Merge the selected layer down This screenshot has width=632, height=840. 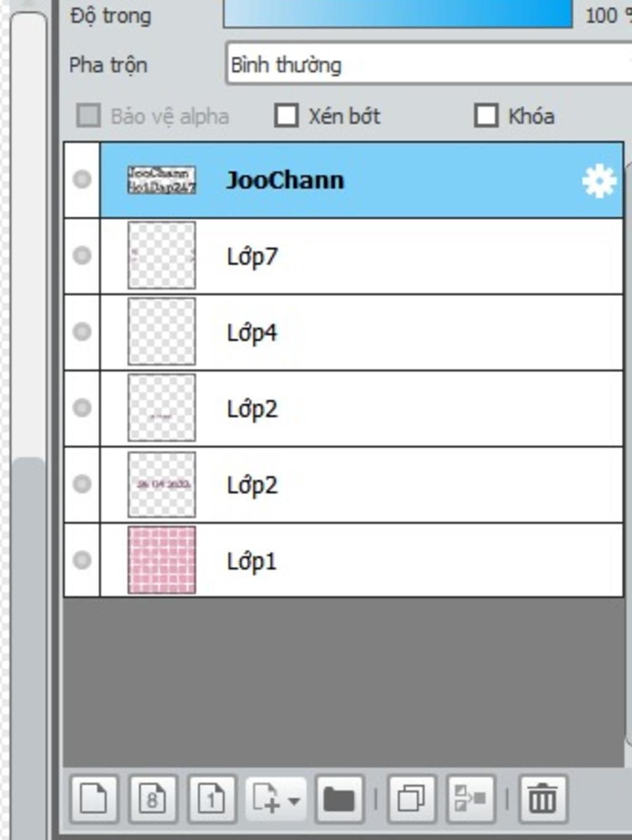tap(470, 799)
